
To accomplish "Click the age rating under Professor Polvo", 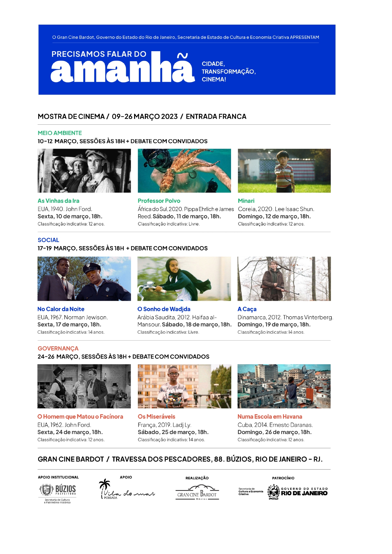I will pyautogui.click(x=169, y=224).
